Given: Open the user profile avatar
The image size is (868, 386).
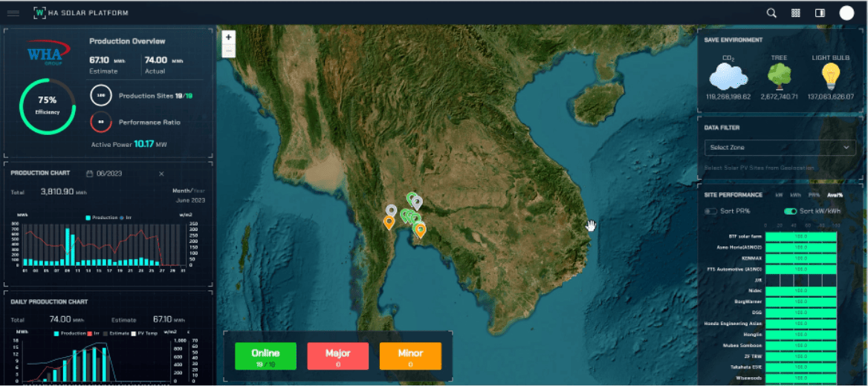Looking at the screenshot, I should point(846,13).
